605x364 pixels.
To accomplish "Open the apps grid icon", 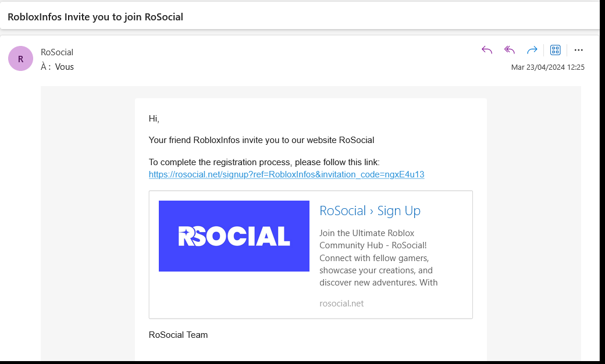I will click(x=555, y=50).
